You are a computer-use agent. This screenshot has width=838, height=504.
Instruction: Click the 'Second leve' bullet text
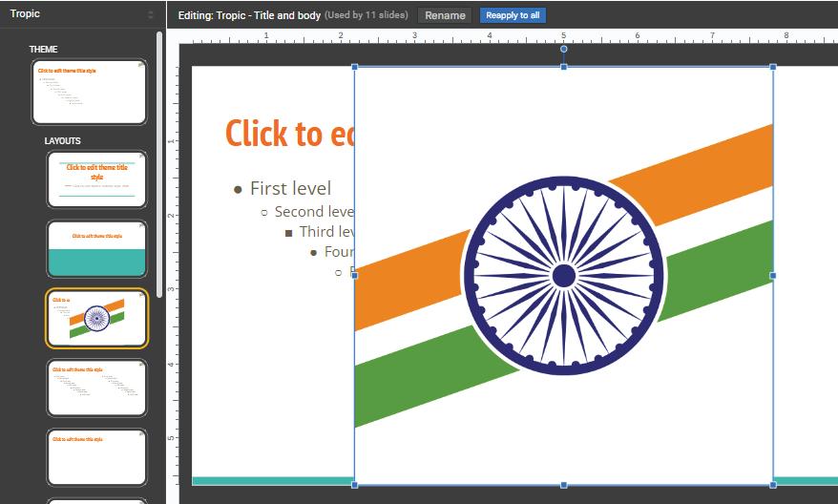point(314,212)
